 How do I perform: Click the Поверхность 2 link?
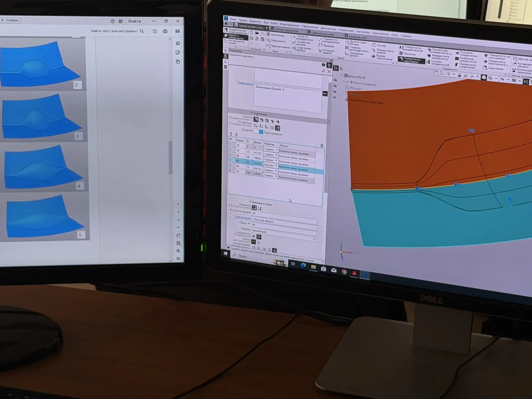[245, 83]
